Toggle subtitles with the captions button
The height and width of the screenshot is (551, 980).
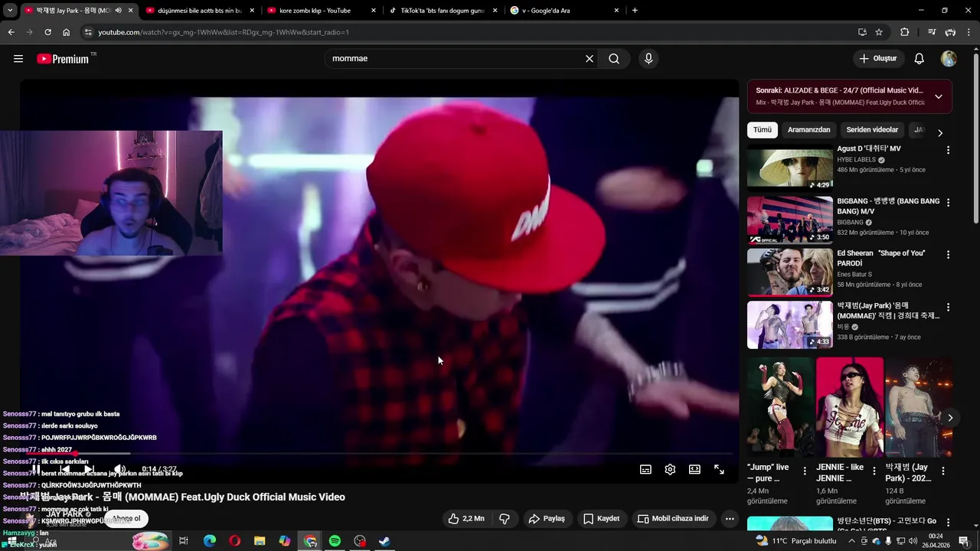pos(645,470)
